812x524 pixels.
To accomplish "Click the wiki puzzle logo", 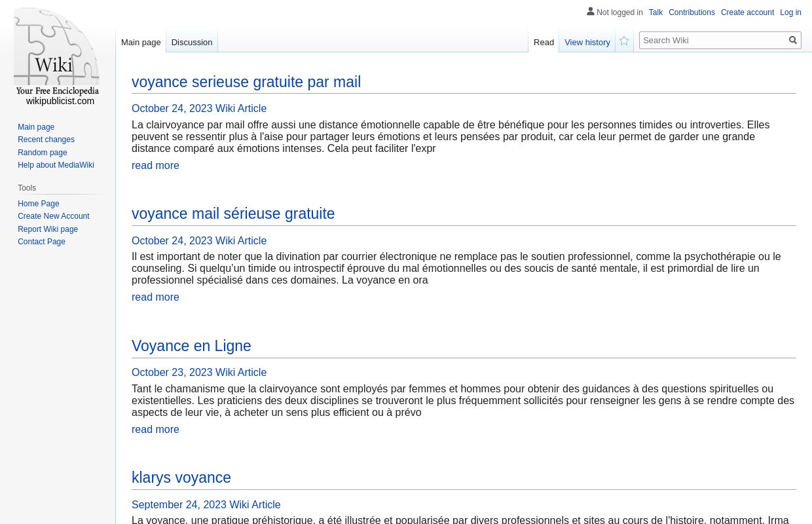I will (57, 56).
